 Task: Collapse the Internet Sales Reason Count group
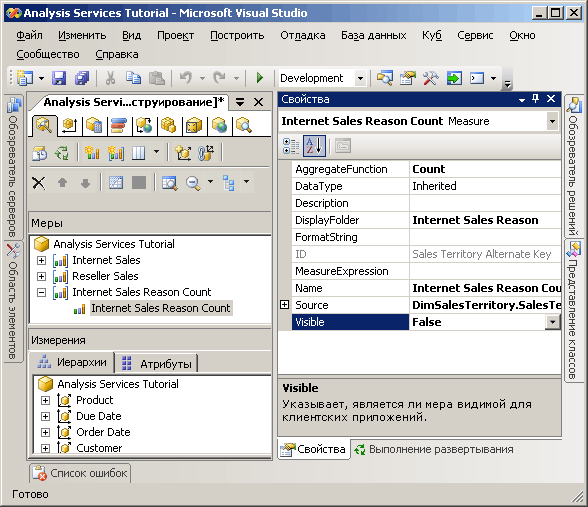[x=42, y=292]
